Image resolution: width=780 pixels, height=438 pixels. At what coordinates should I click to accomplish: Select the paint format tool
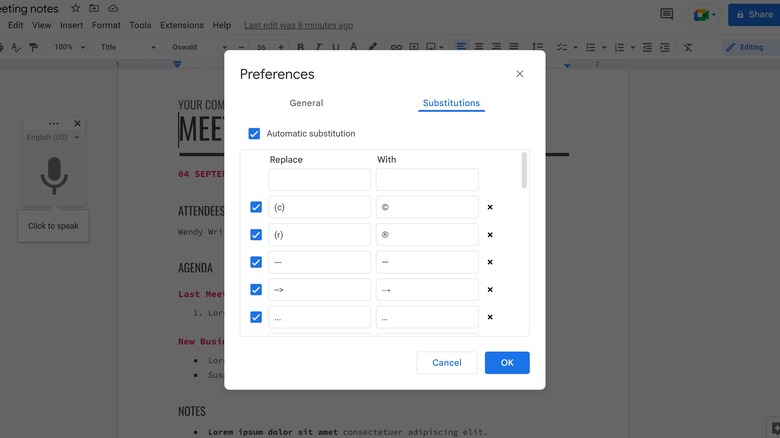[x=33, y=47]
